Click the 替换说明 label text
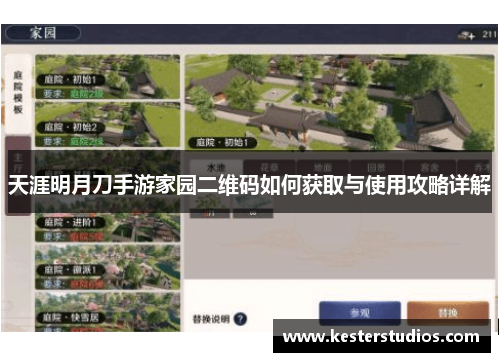This screenshot has width=500, height=362. (x=211, y=319)
